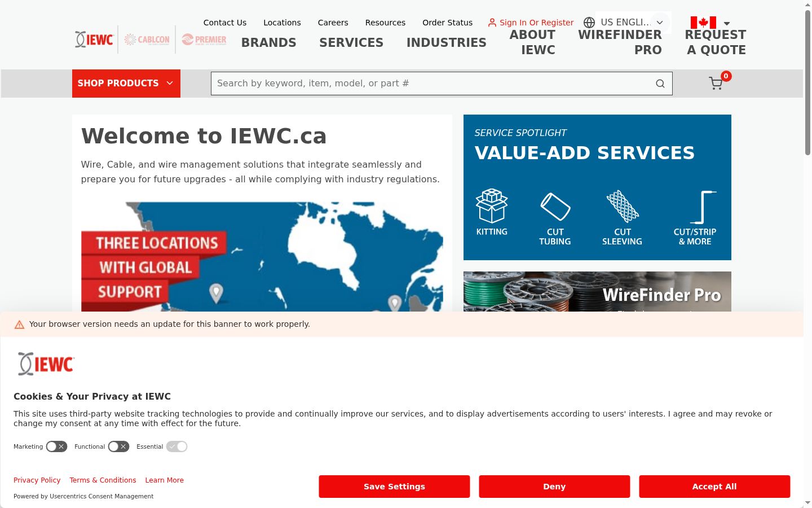Click Request A Quote in navigation
Screen dimensions: 812x508
click(x=716, y=42)
